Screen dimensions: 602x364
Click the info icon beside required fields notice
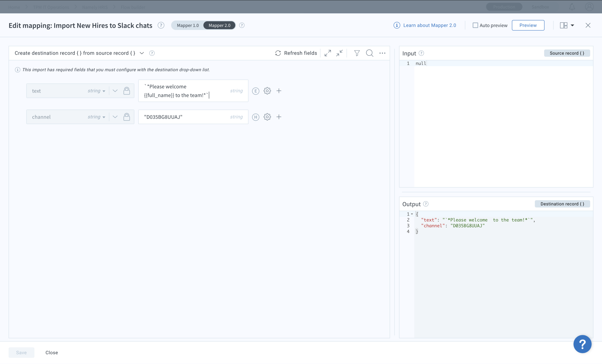tap(17, 70)
